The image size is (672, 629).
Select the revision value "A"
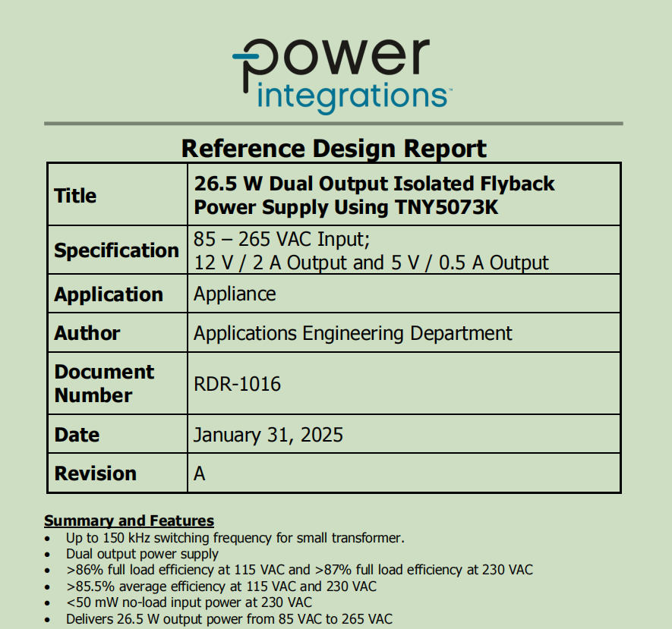[x=199, y=473]
